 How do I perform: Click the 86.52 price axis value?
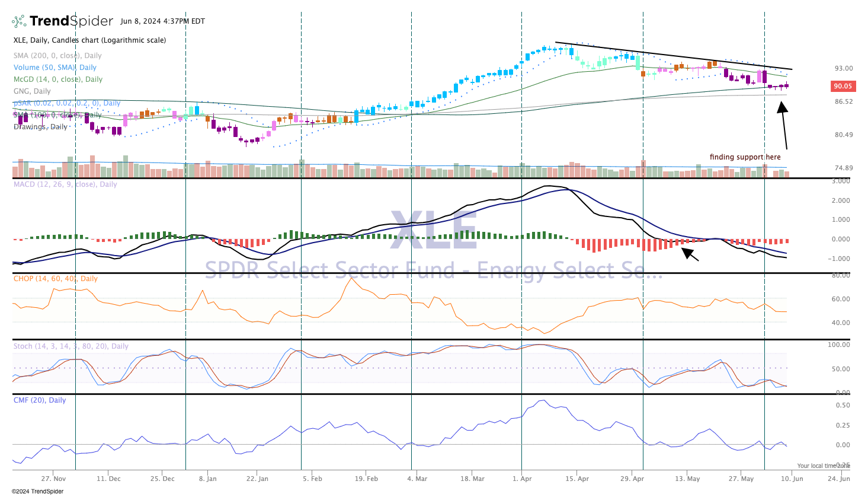coord(844,101)
